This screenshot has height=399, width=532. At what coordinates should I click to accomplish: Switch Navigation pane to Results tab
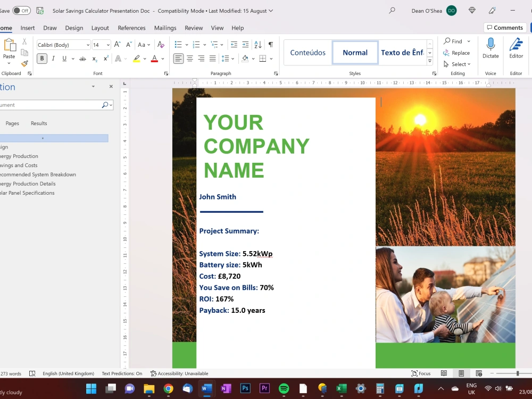click(x=39, y=123)
